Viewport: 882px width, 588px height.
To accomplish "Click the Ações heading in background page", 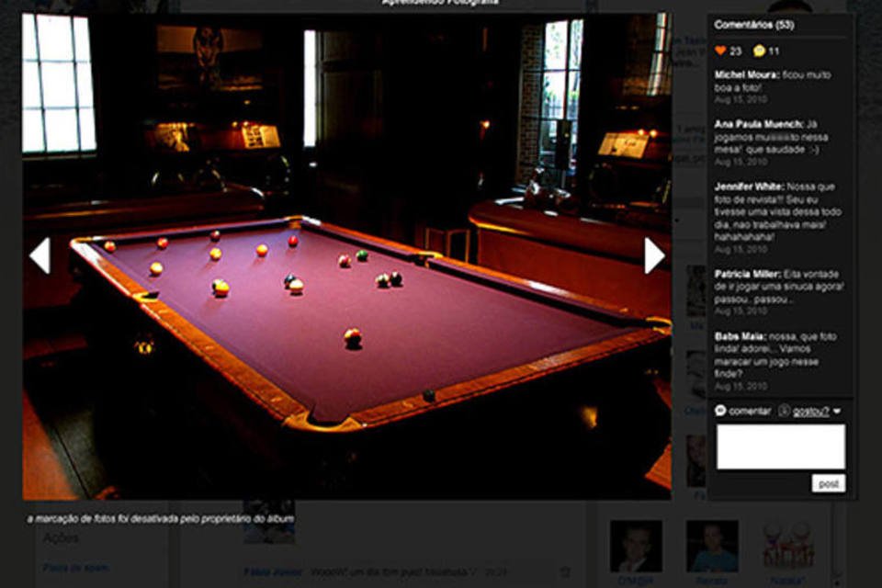I will 61,538.
